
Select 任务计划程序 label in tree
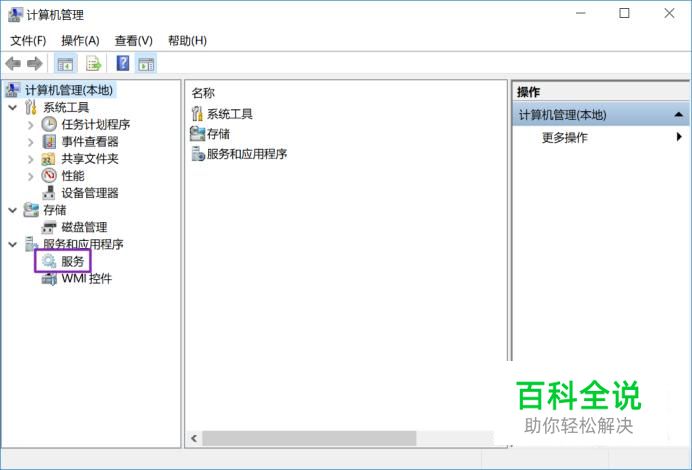96,124
